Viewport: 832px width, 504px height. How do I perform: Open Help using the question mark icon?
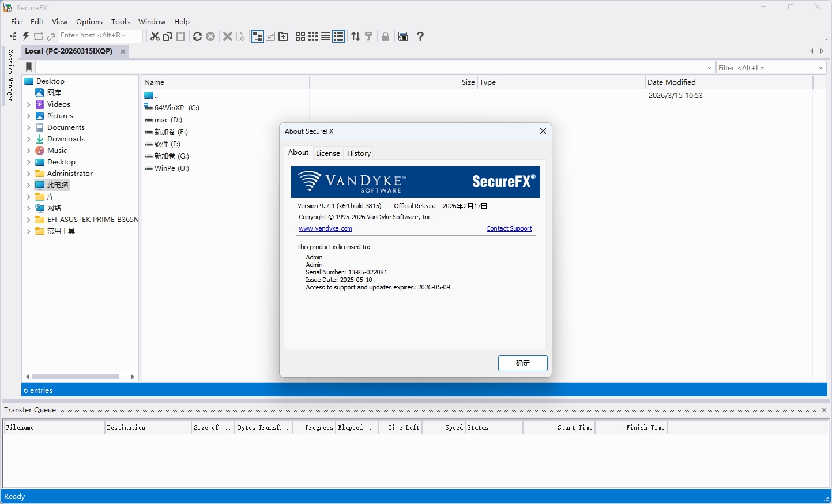(420, 36)
